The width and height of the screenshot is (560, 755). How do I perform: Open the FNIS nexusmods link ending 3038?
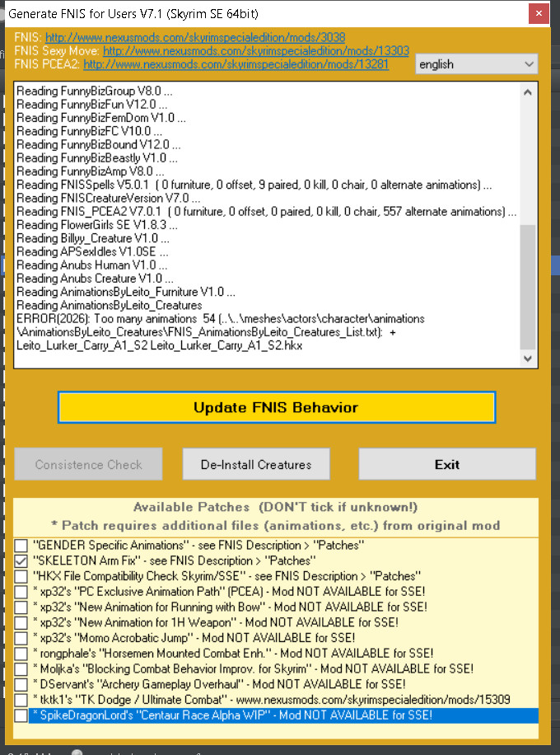pyautogui.click(x=195, y=38)
